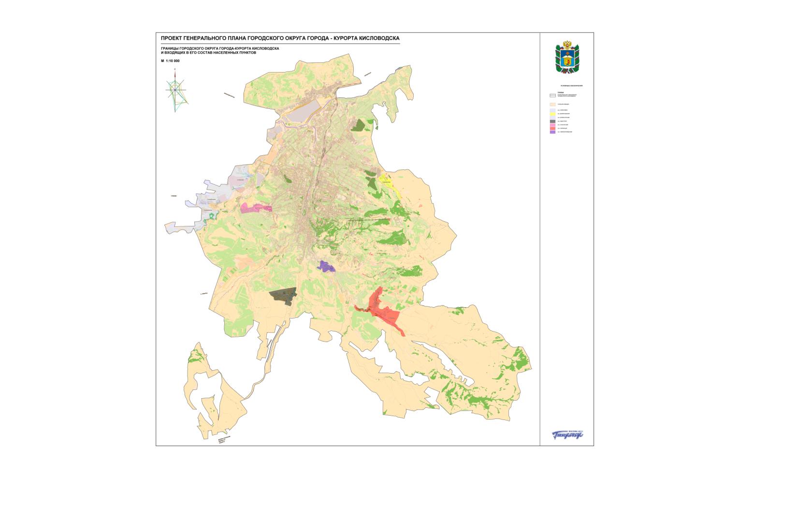Screen dimensions: 812x508
Task: Click the yellow settlement area on map
Action: tap(386, 179)
